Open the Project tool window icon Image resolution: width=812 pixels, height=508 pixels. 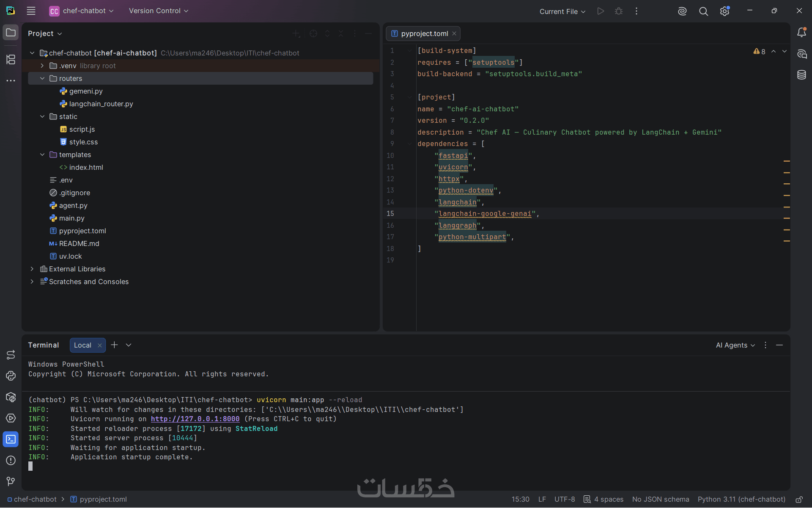click(11, 33)
